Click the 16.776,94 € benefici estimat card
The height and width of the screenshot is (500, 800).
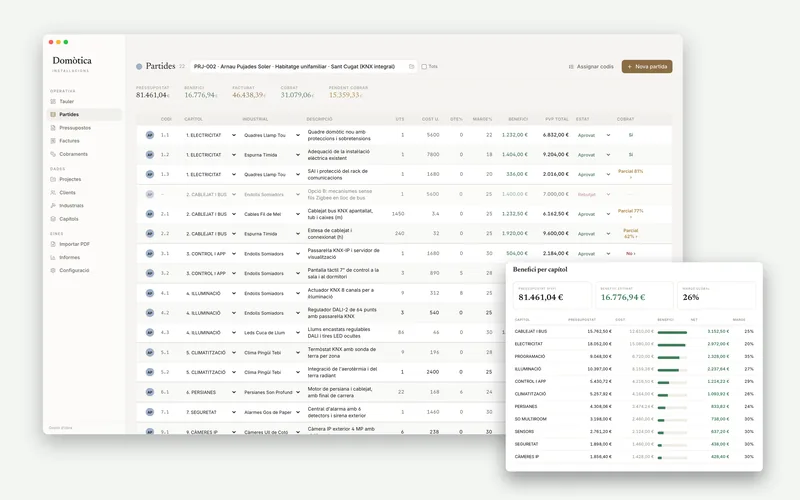point(634,295)
